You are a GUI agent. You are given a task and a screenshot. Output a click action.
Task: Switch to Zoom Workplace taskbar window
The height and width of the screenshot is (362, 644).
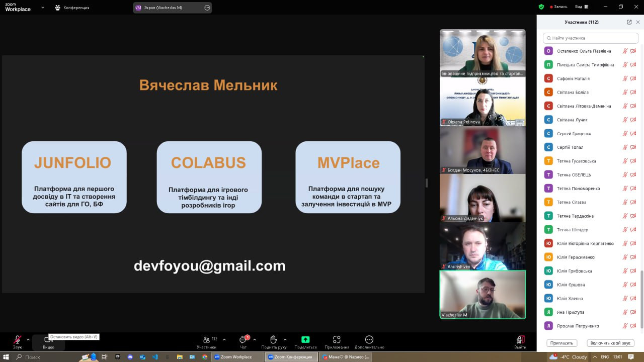coord(237,357)
